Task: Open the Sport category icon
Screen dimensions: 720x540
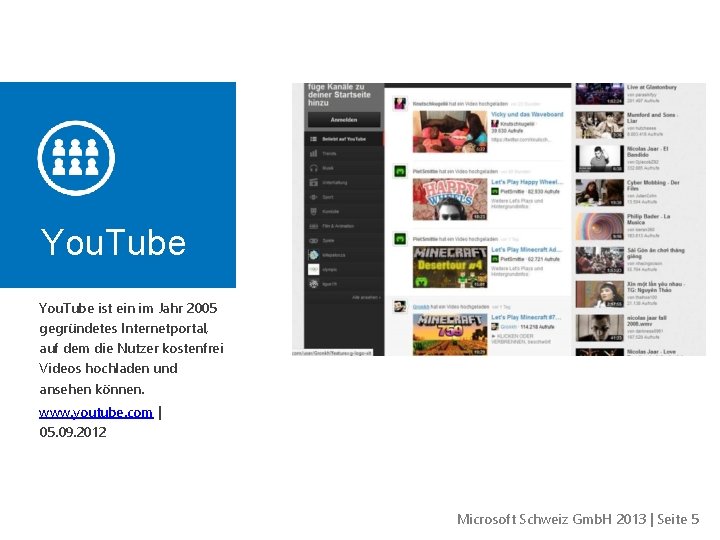Action: [314, 197]
